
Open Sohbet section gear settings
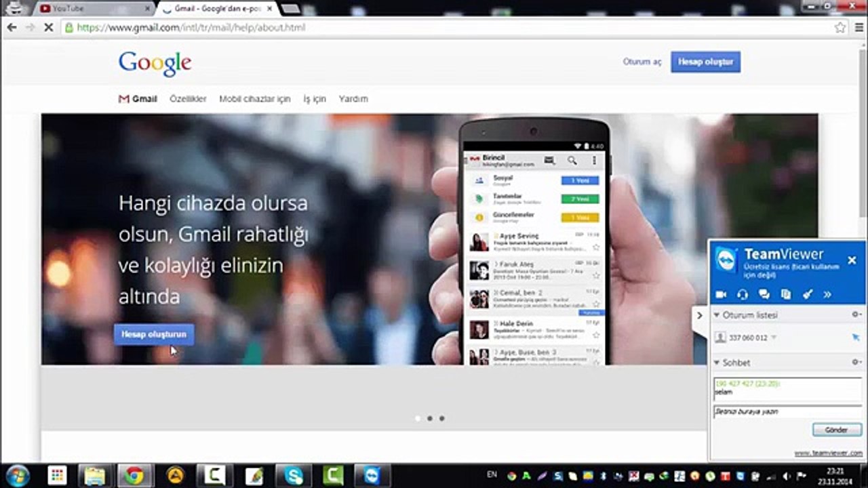(x=856, y=362)
